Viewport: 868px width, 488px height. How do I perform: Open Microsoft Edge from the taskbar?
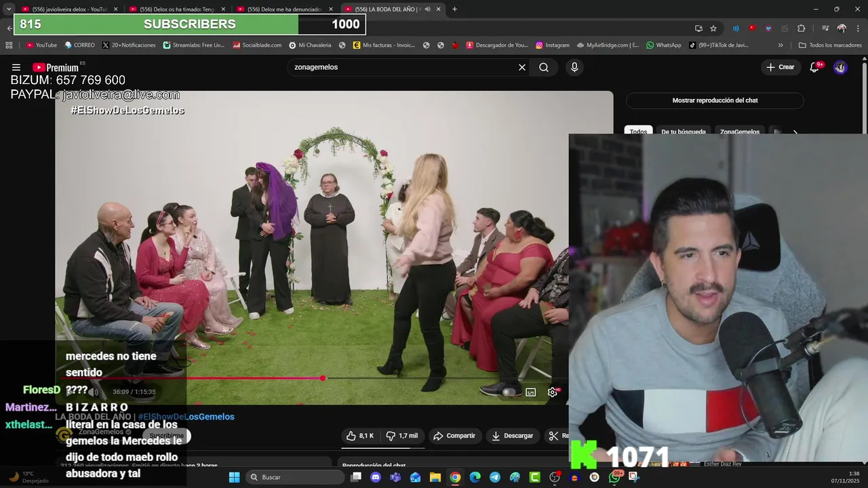[475, 477]
